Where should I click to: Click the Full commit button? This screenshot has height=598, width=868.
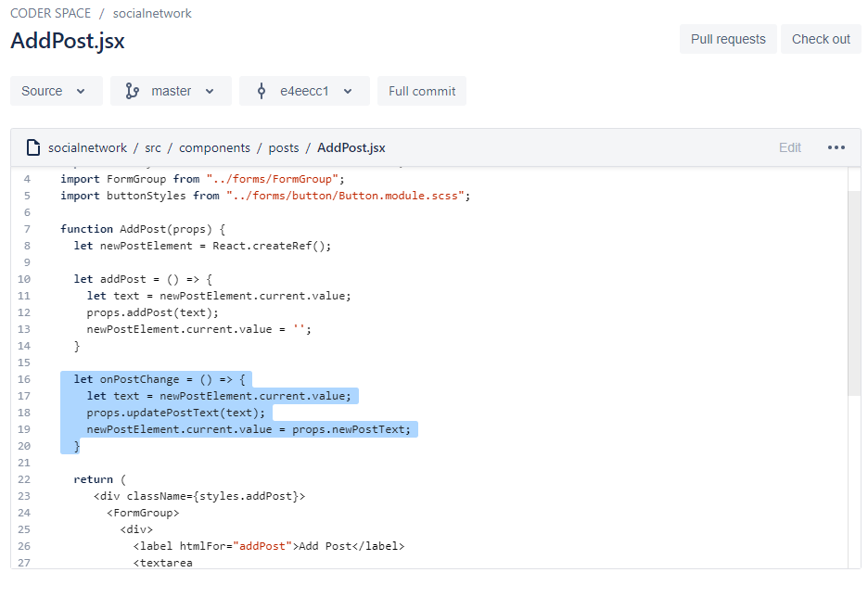click(x=422, y=91)
